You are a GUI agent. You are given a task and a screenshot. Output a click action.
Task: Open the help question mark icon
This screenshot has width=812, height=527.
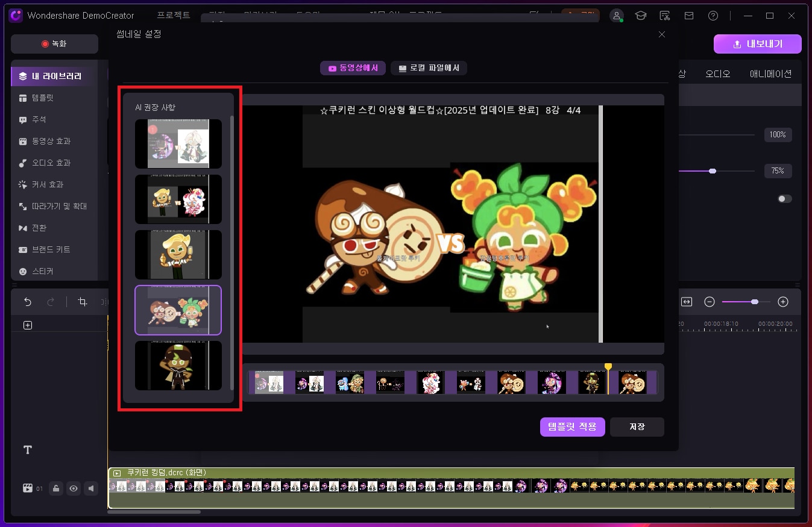pos(713,16)
